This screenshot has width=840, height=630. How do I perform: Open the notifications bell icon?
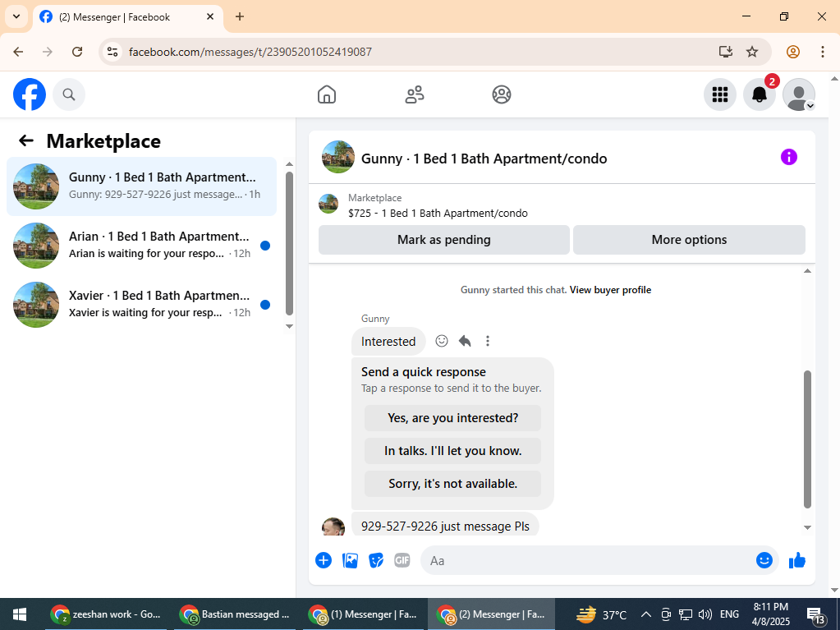click(760, 94)
